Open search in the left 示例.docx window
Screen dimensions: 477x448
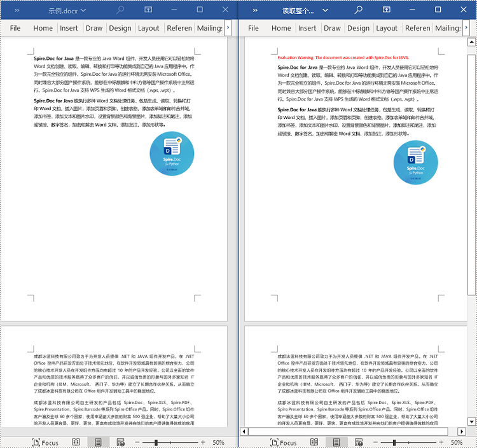click(120, 10)
